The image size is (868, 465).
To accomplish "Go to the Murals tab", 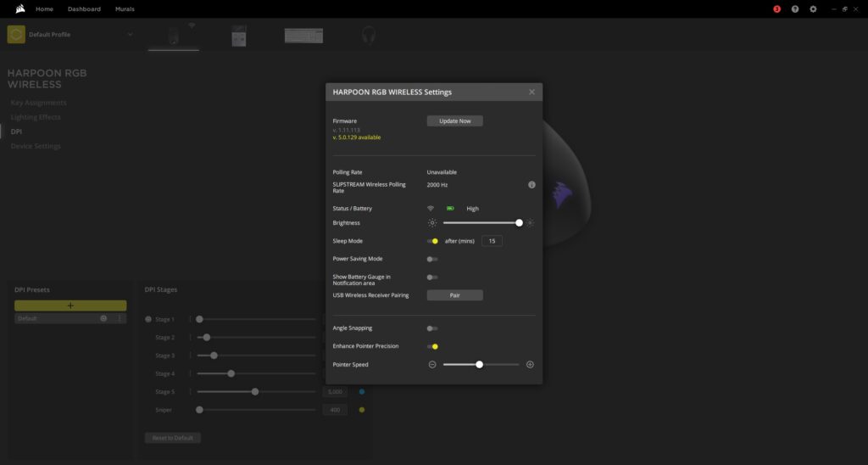I will click(125, 8).
